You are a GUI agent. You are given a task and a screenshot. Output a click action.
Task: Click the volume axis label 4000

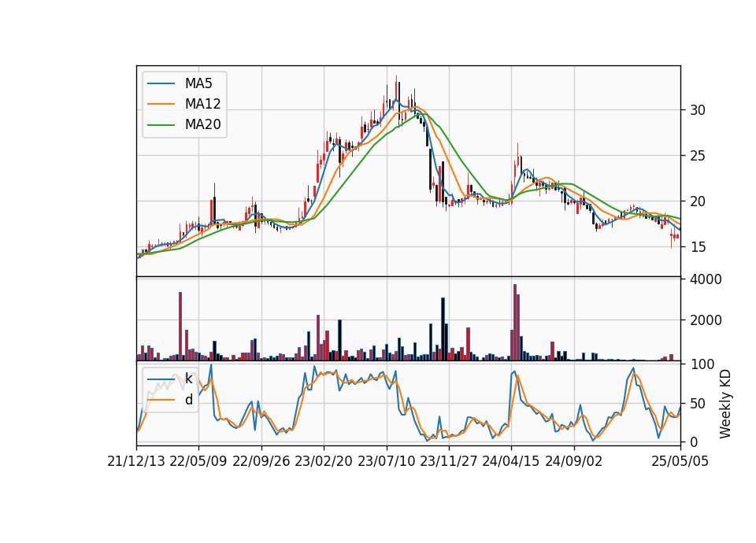(x=706, y=279)
